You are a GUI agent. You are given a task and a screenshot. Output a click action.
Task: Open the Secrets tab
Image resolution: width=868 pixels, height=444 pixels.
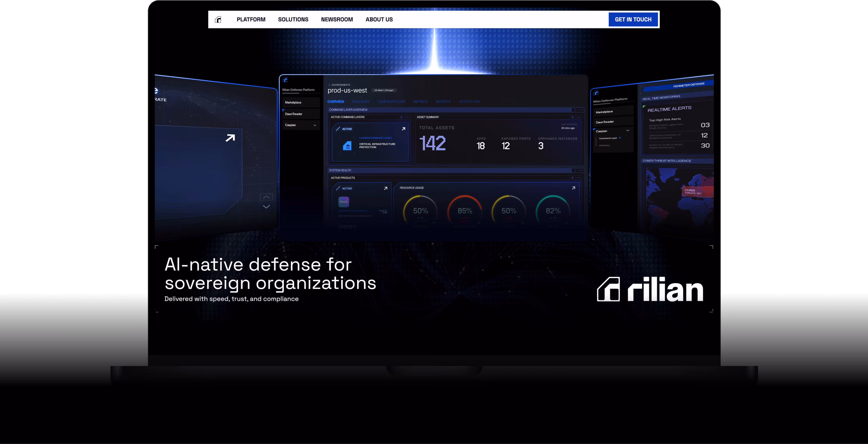click(x=443, y=102)
